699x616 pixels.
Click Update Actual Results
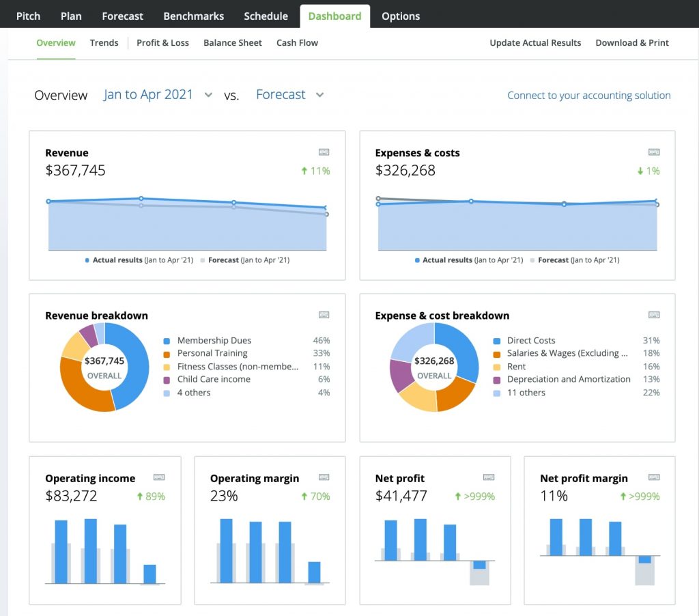pos(535,43)
